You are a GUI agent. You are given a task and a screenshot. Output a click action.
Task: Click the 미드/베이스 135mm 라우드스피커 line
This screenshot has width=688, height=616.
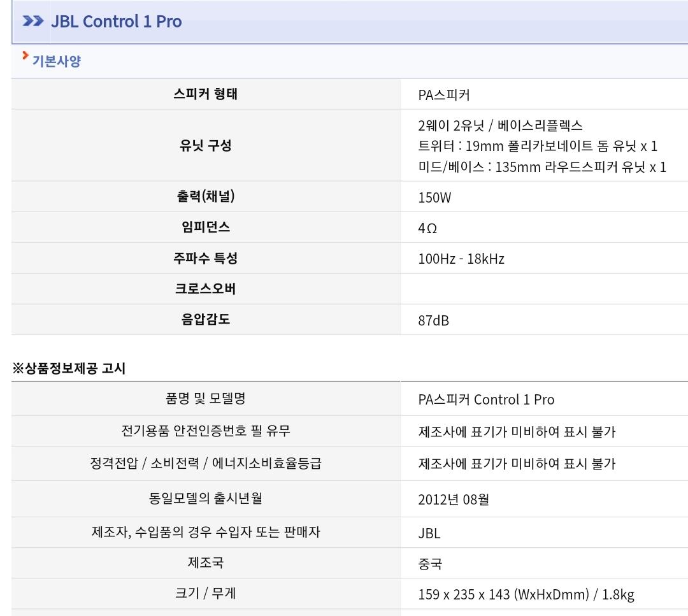tap(542, 167)
